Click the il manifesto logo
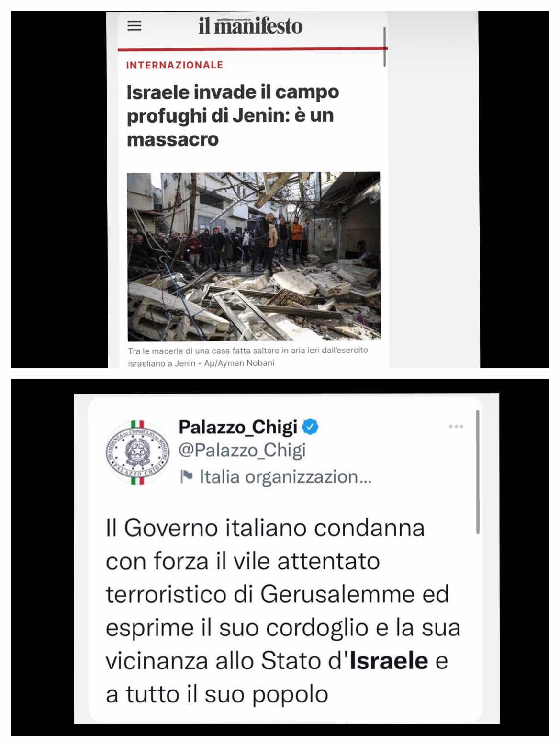The height and width of the screenshot is (747, 560). pos(250,26)
